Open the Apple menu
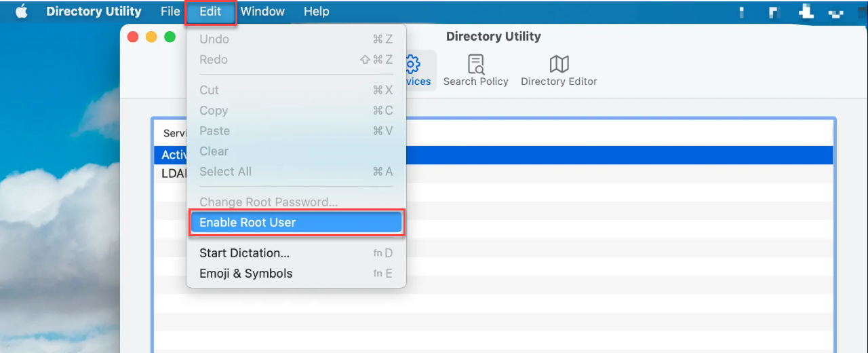Viewport: 868px width, 353px height. pyautogui.click(x=22, y=12)
